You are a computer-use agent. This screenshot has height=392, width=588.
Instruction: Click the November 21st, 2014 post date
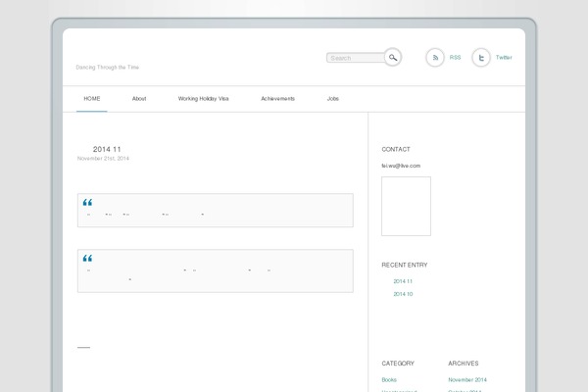click(x=103, y=159)
